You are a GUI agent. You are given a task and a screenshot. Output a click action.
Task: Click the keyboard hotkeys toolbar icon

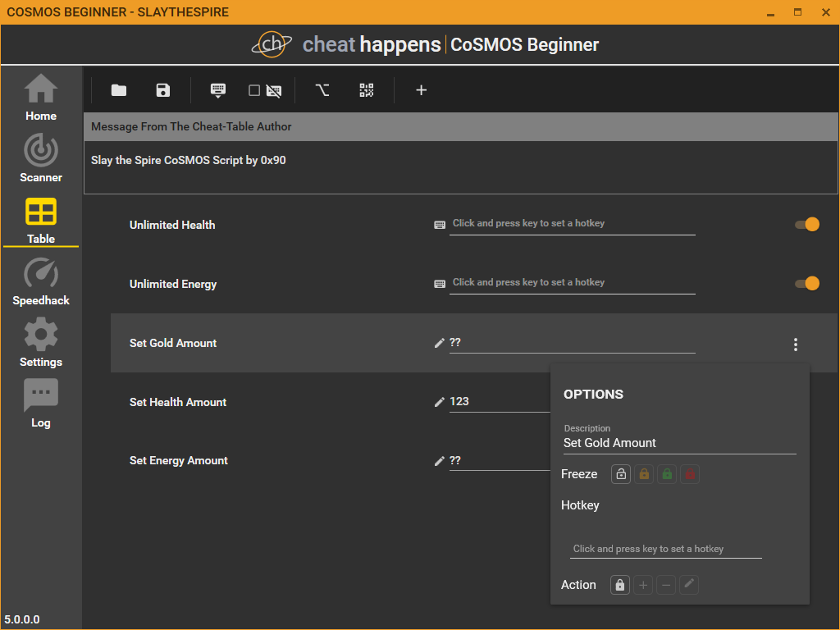(218, 90)
